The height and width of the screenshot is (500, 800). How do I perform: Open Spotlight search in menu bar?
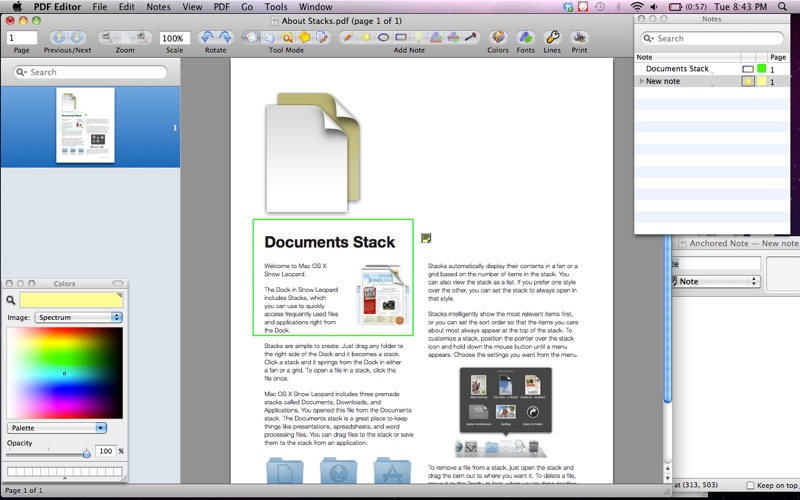782,7
